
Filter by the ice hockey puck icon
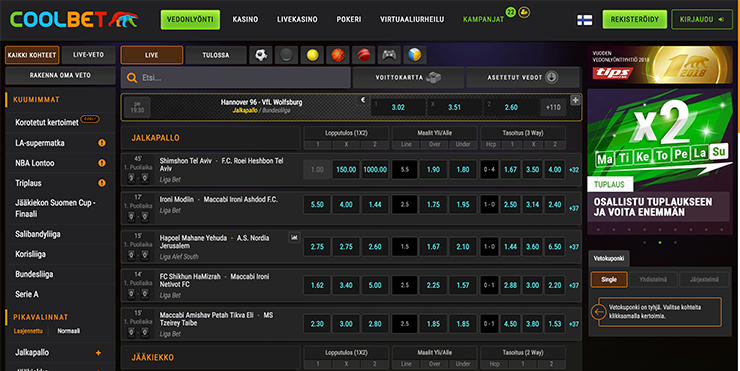coord(286,55)
